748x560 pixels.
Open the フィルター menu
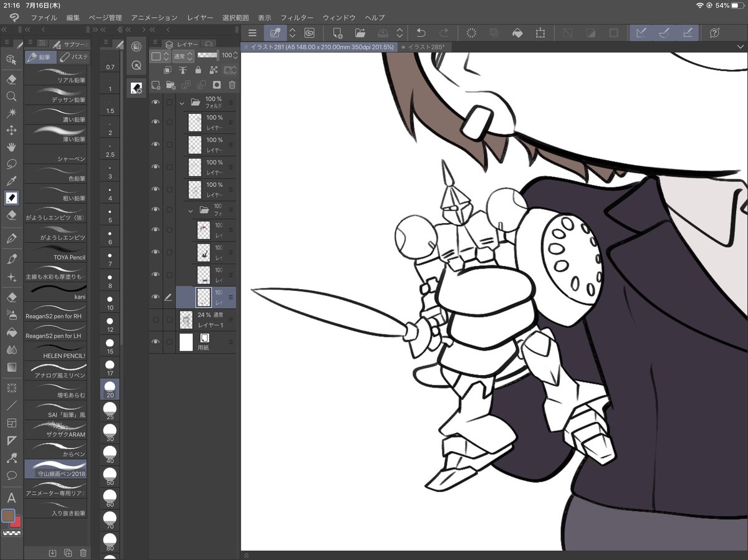[x=297, y=17]
